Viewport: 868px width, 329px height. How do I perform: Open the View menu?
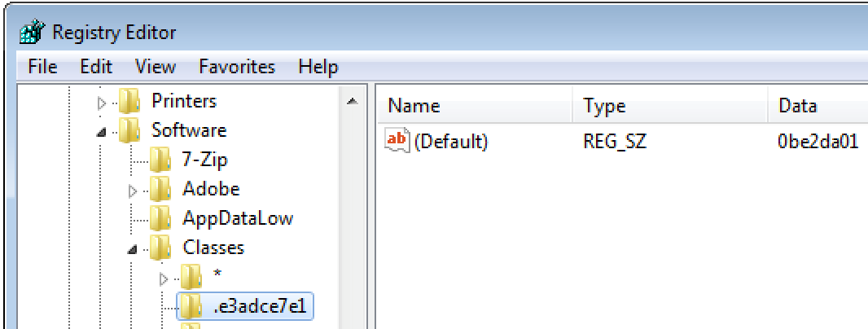coord(156,67)
